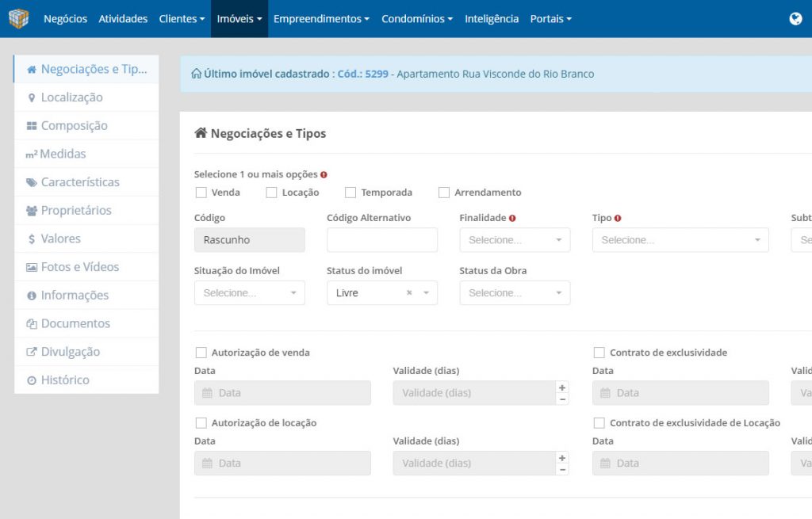Open the Inteligência menu item
Image resolution: width=812 pixels, height=519 pixels.
pos(492,19)
